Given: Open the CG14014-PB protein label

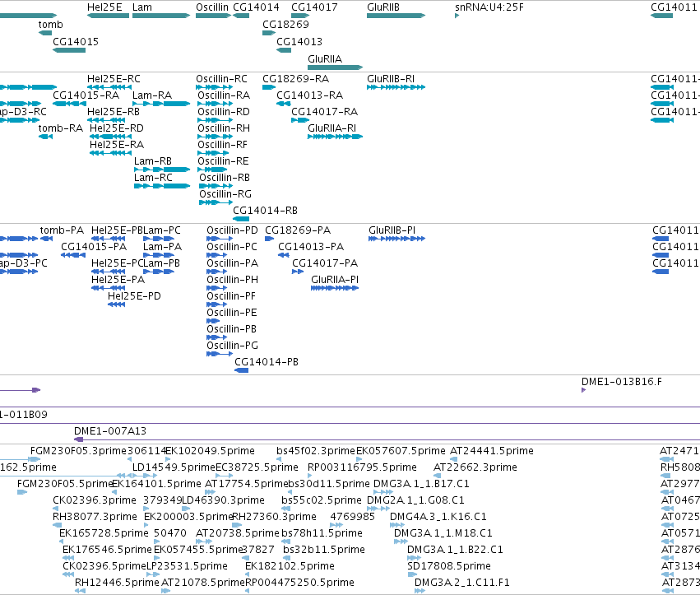Looking at the screenshot, I should click(267, 362).
